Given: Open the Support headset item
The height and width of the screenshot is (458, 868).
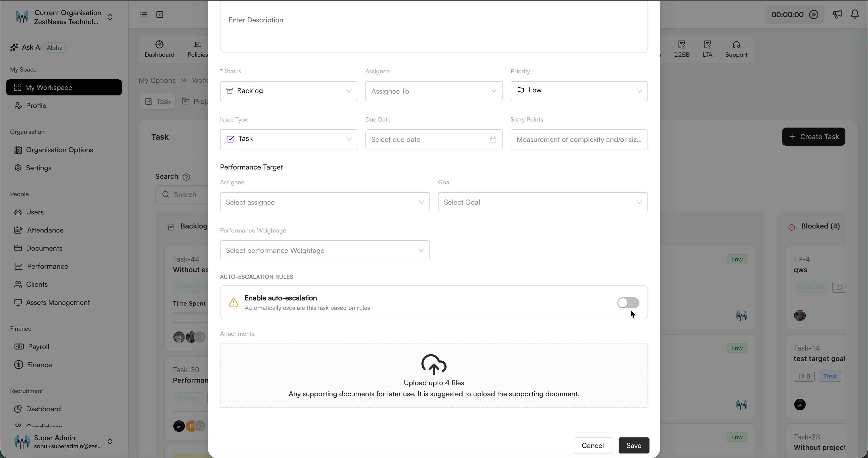Looking at the screenshot, I should click(736, 49).
